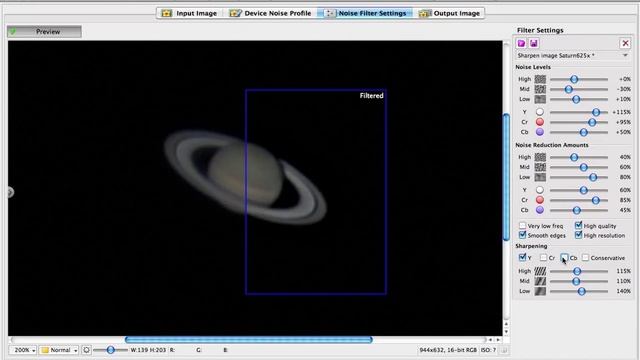Screen dimensions: 640x360
Task: Toggle the Preview button above the image
Action: pyautogui.click(x=44, y=31)
